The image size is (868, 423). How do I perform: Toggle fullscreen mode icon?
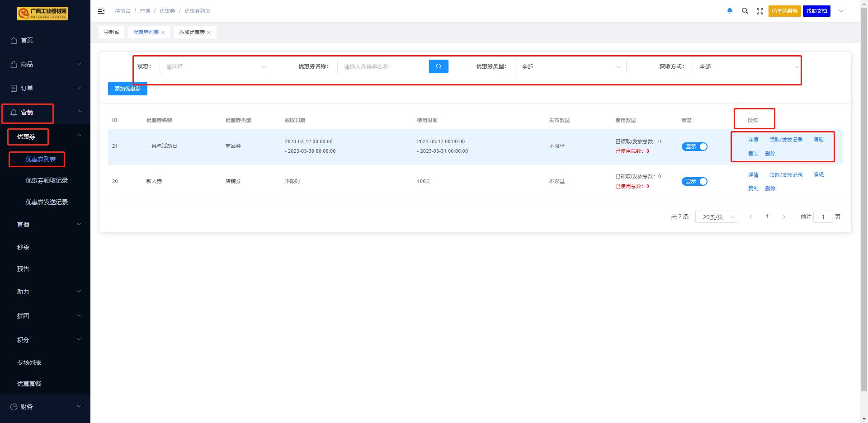tap(760, 11)
